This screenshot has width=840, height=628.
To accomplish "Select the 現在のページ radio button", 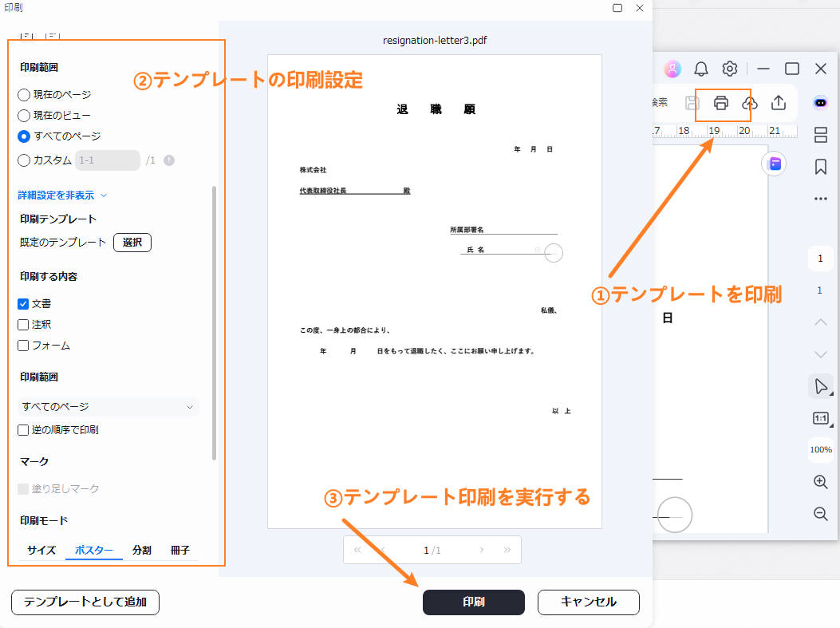I will (25, 95).
